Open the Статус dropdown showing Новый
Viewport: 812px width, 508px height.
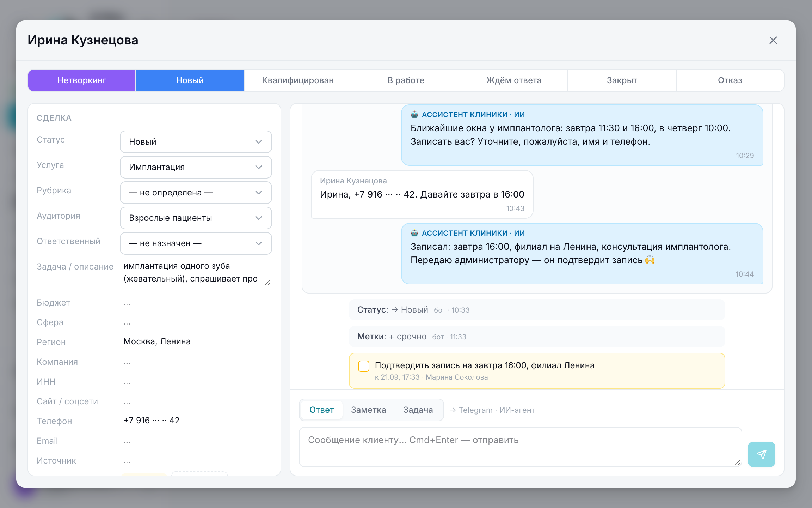[x=196, y=142]
